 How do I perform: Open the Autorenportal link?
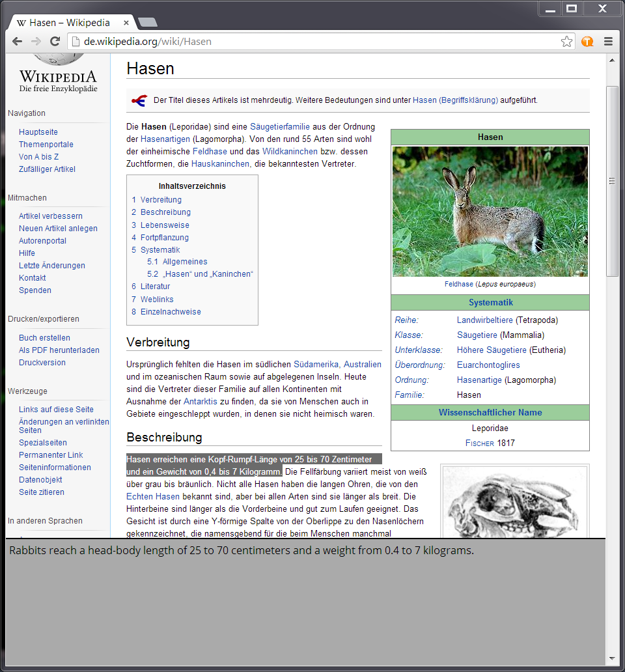[x=42, y=241]
